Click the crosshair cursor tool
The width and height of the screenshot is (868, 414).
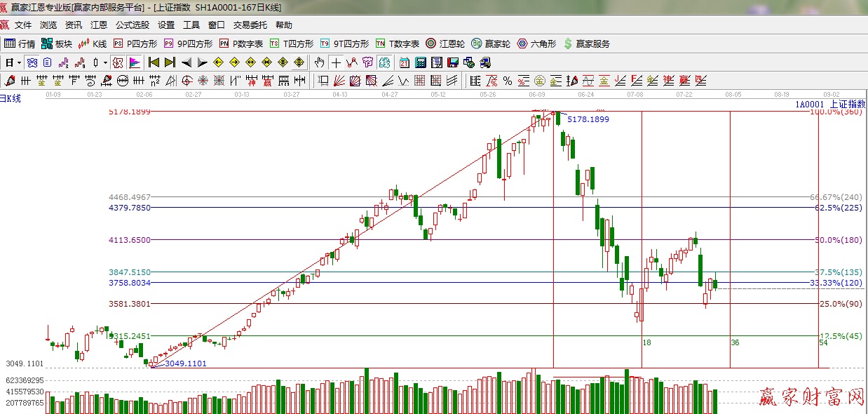(x=337, y=62)
